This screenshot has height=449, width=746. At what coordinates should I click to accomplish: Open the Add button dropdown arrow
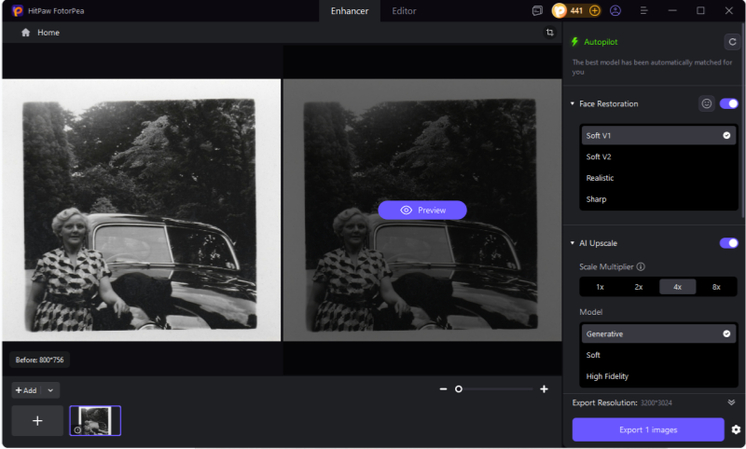(x=50, y=390)
